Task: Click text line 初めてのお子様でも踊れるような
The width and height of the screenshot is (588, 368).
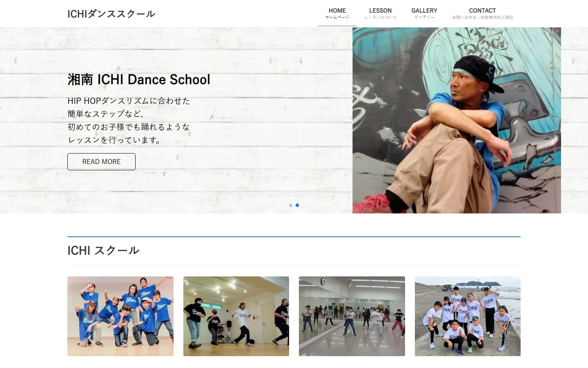Action: [x=129, y=127]
